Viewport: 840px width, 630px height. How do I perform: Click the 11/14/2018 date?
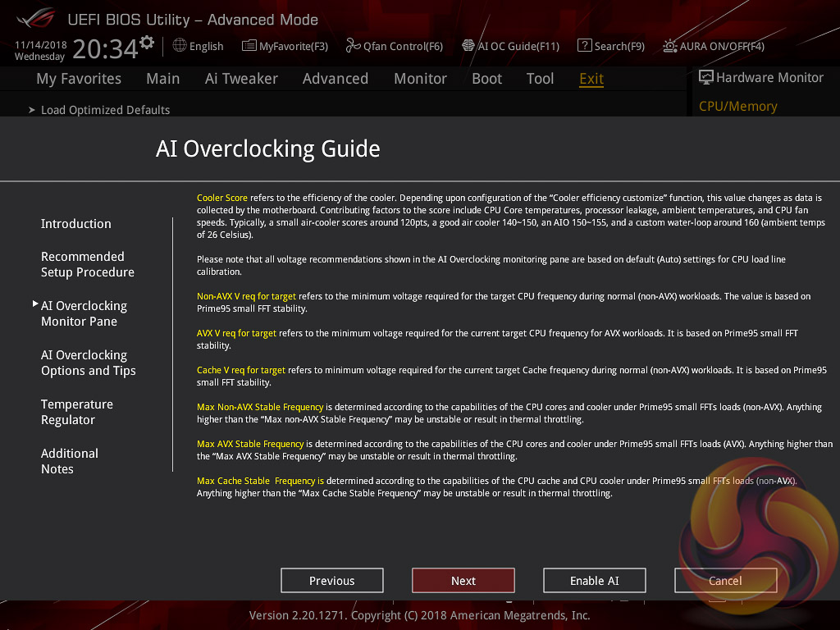click(x=41, y=45)
